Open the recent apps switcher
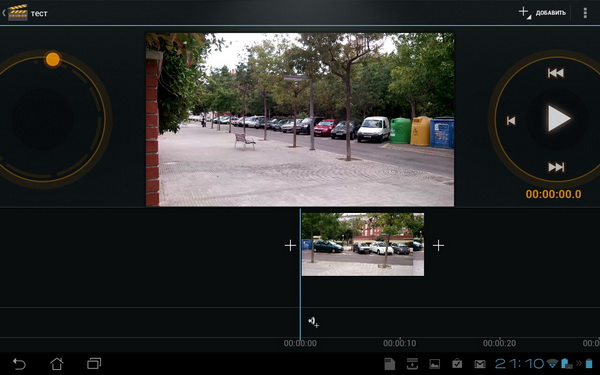The width and height of the screenshot is (600, 375). pyautogui.click(x=94, y=364)
